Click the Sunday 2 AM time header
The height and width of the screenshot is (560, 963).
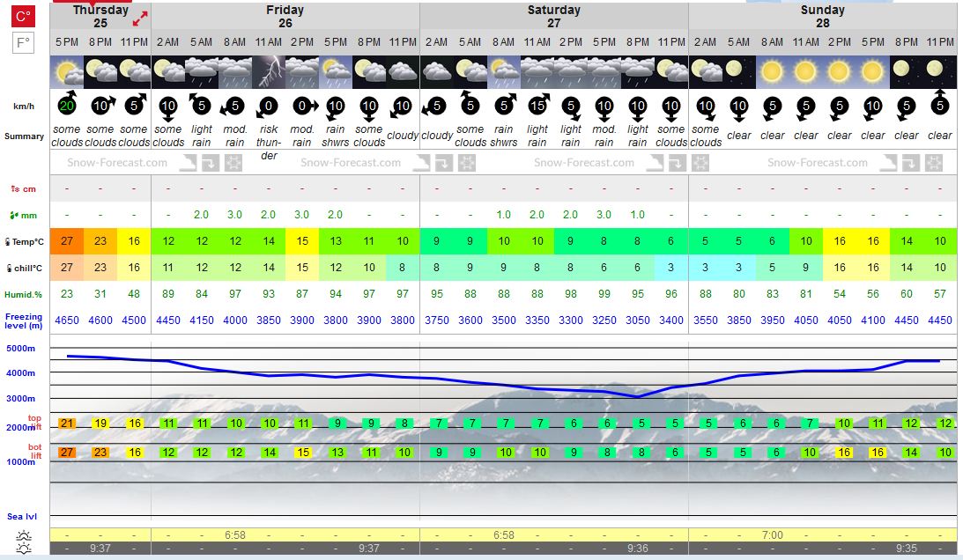pyautogui.click(x=705, y=42)
